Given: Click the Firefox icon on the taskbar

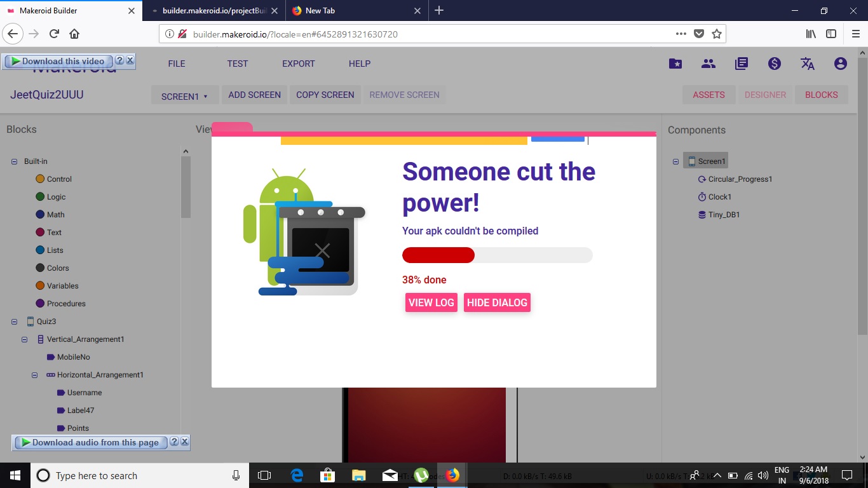Looking at the screenshot, I should (x=452, y=475).
